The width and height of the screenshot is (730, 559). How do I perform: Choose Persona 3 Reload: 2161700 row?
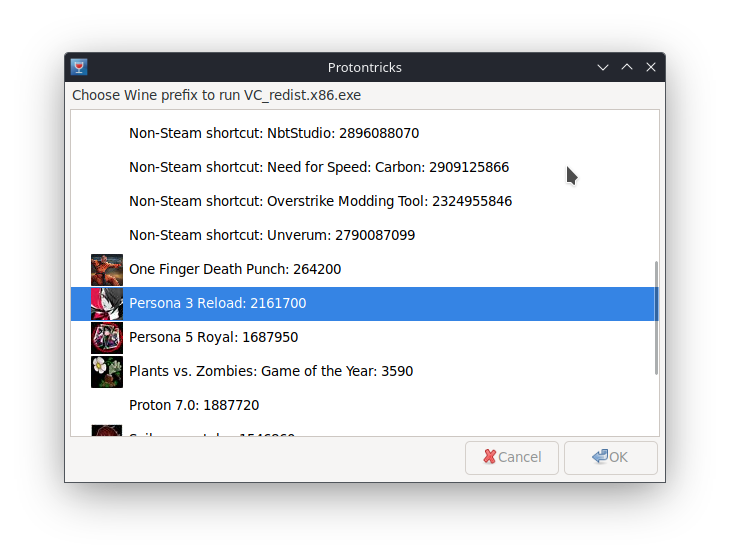pos(365,303)
